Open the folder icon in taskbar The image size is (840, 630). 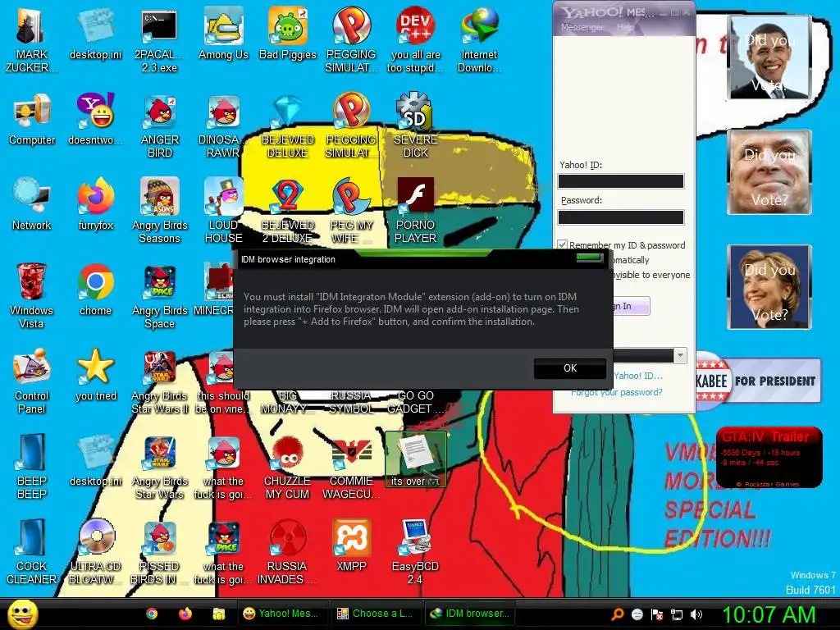point(218,614)
